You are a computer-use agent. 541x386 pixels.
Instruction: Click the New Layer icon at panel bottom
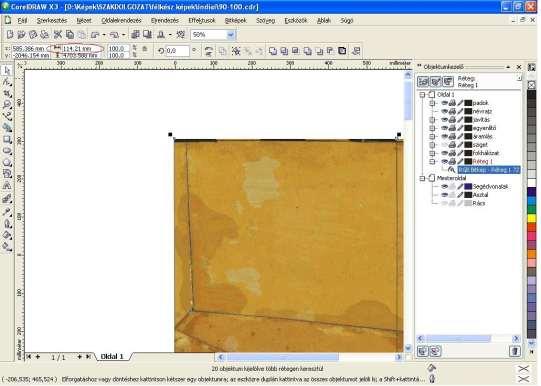pos(423,351)
